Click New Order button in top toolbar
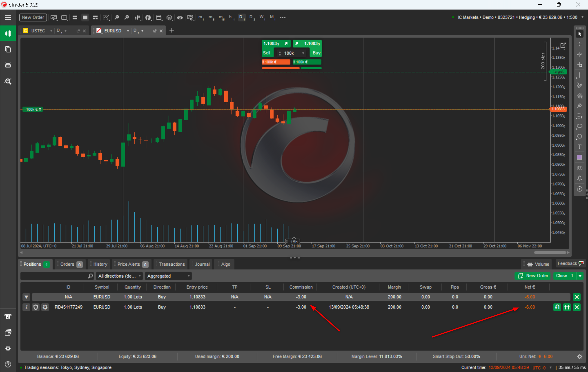The image size is (588, 372). click(x=33, y=17)
